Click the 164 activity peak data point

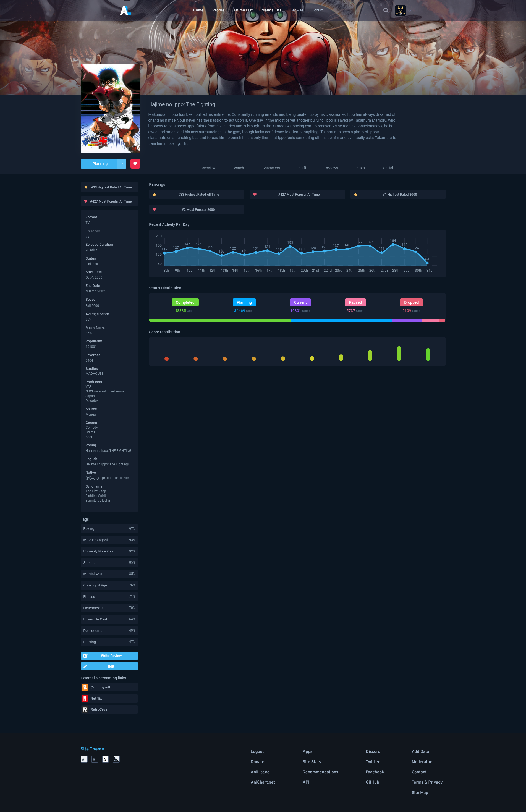click(393, 245)
